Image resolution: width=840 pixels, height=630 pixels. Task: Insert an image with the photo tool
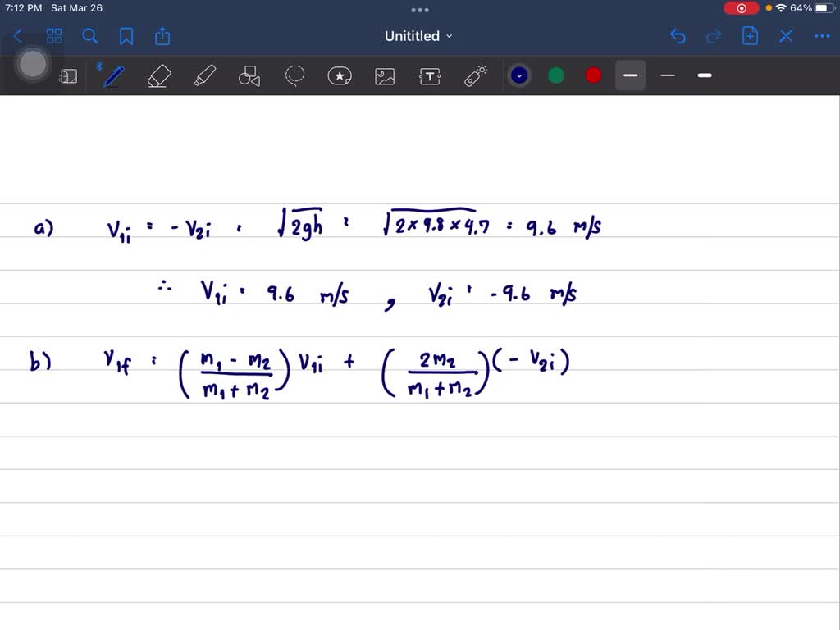(385, 75)
